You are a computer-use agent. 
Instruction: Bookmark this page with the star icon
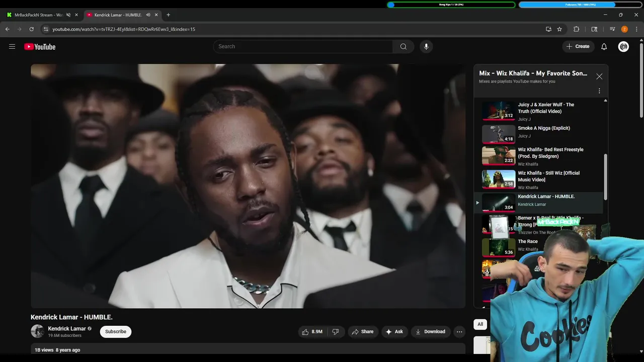pos(559,29)
